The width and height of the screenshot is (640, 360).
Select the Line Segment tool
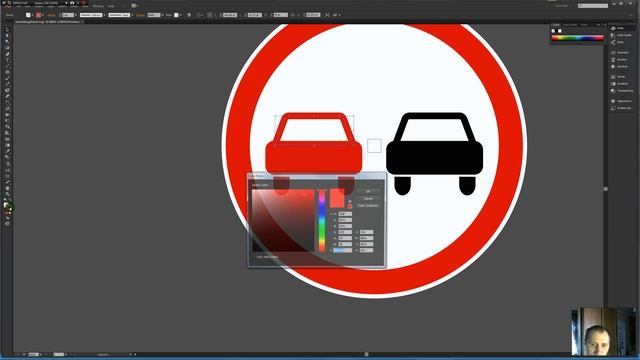click(x=7, y=66)
